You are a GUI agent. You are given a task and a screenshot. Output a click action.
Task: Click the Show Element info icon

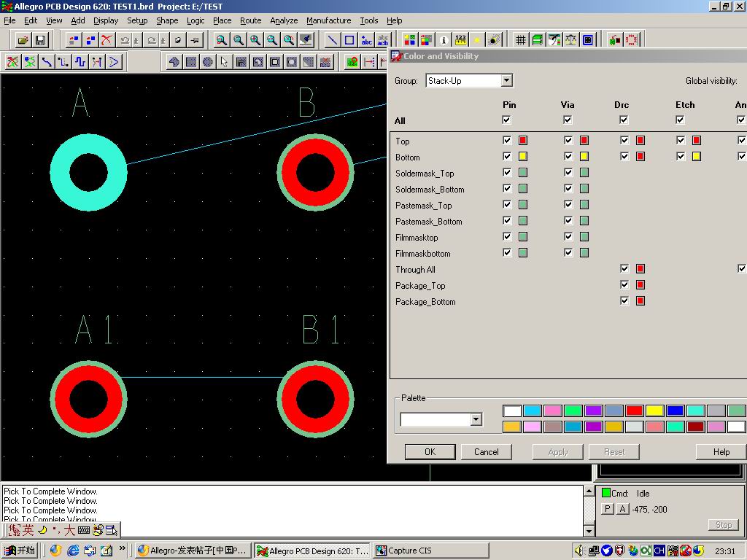tap(443, 40)
